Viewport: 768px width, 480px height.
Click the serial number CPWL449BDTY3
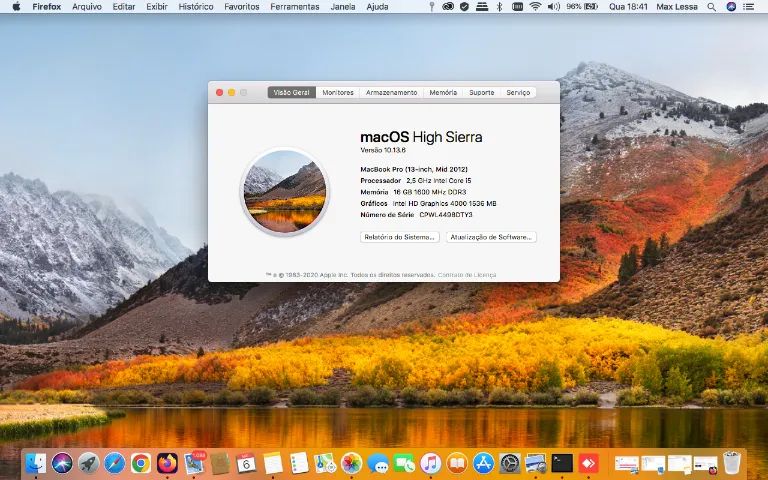tap(446, 215)
